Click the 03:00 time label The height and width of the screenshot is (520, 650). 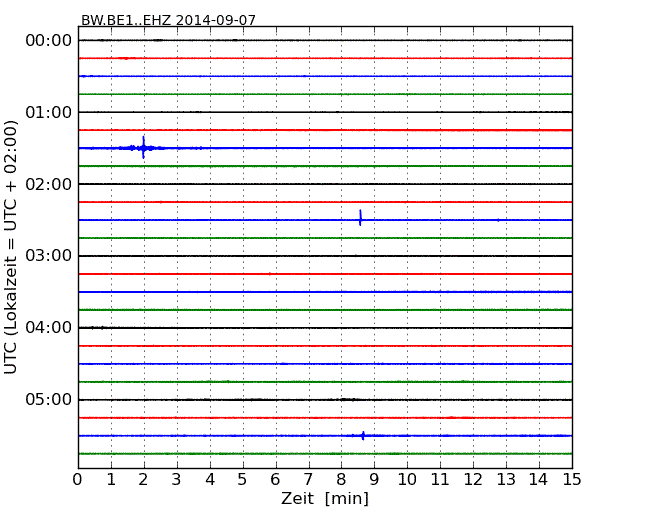click(49, 256)
